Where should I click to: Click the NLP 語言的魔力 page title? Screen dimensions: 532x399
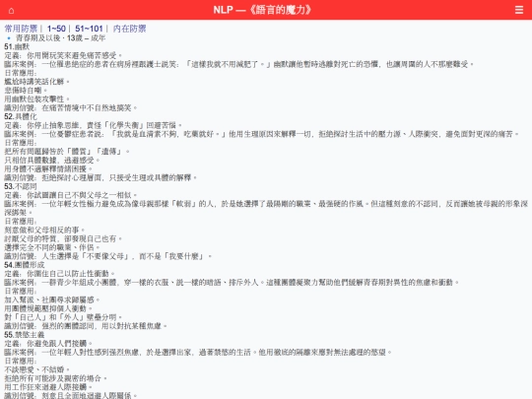[x=262, y=10]
